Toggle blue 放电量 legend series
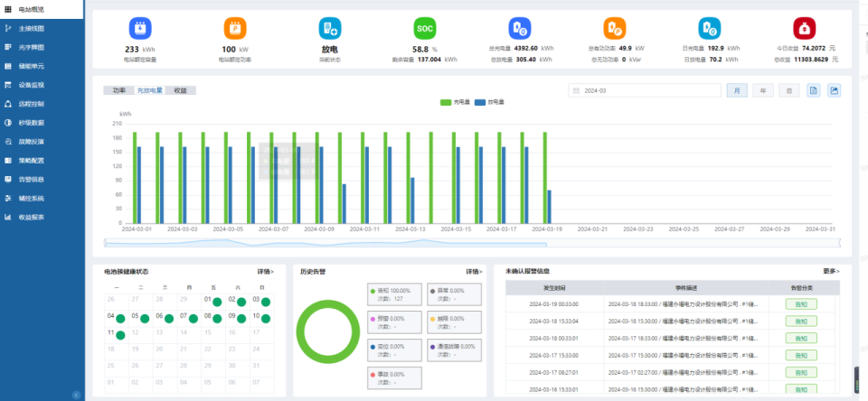Viewport: 868px width, 401px height. click(489, 102)
